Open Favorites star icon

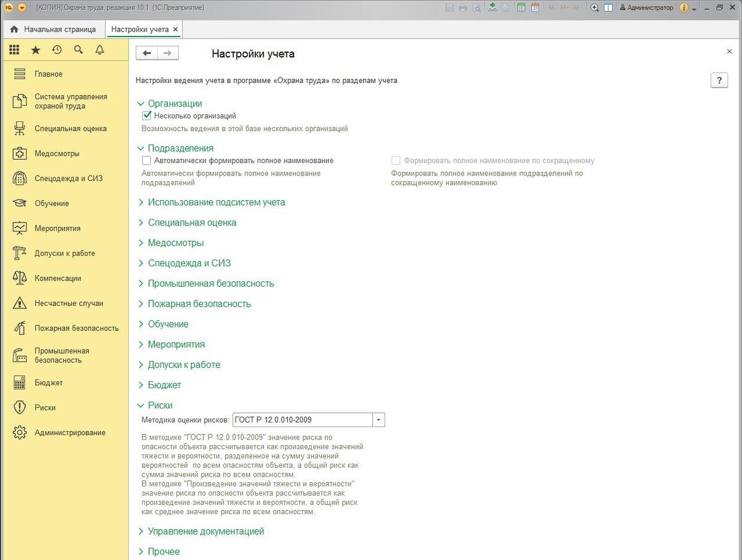(36, 50)
